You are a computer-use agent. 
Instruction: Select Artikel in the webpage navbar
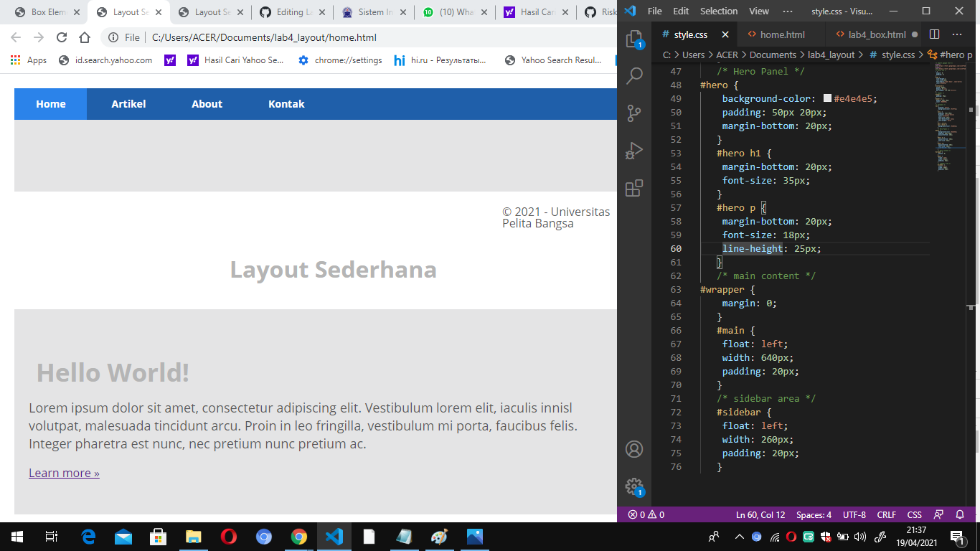point(128,103)
